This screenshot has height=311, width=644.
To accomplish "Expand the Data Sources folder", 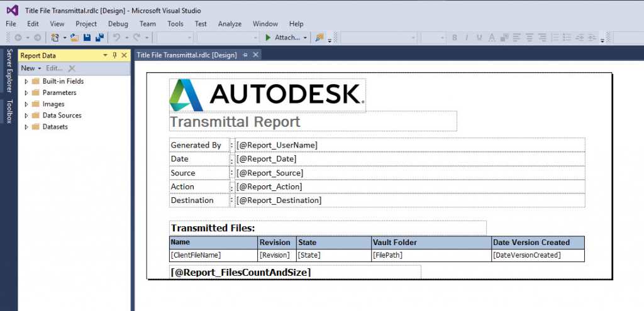I will [x=26, y=116].
